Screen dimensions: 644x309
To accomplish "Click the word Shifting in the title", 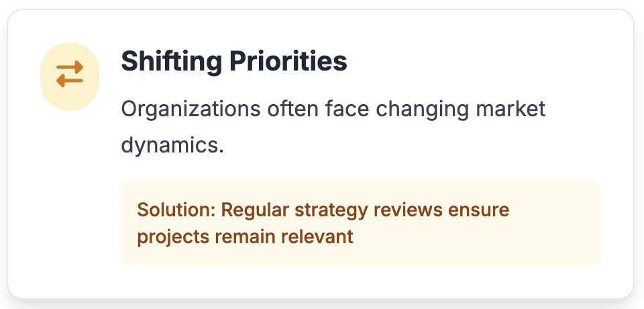I will 172,62.
